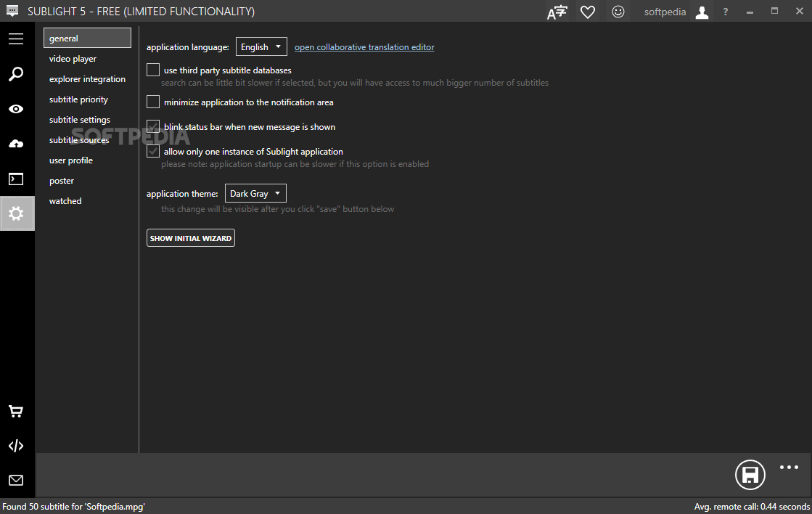Click the heart favorite icon

tap(588, 12)
